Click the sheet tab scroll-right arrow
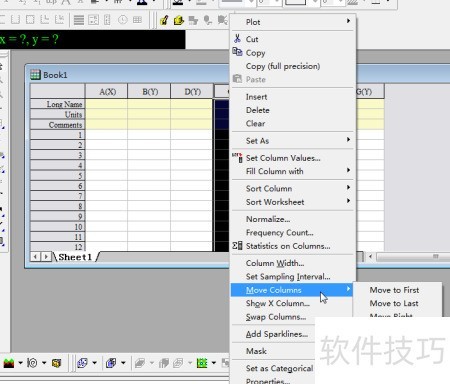 click(46, 257)
